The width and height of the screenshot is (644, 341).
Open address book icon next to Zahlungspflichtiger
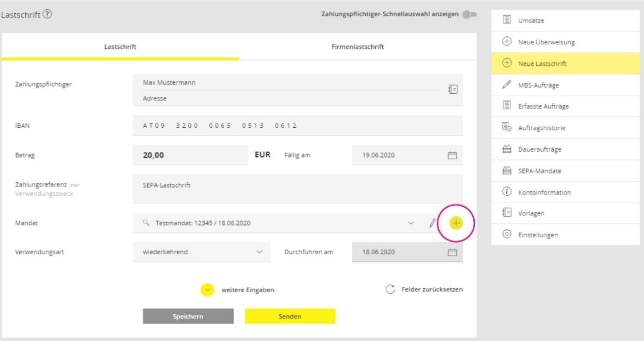click(x=453, y=90)
